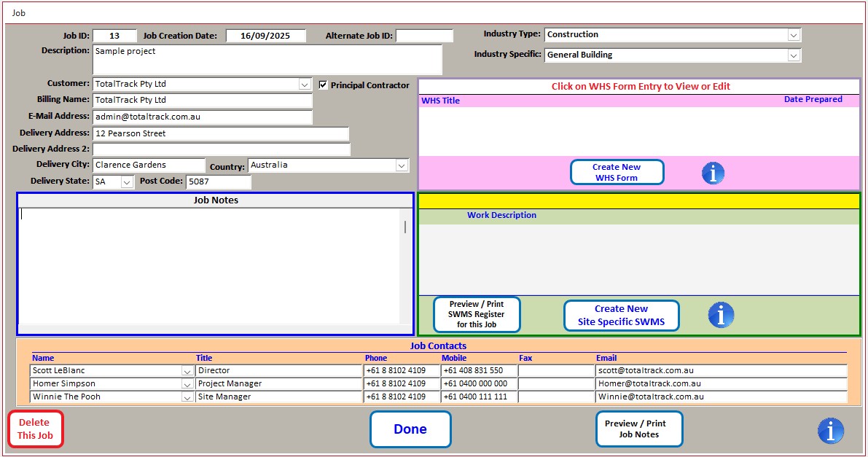
Task: Expand the Industry Specific dropdown
Action: (x=794, y=55)
